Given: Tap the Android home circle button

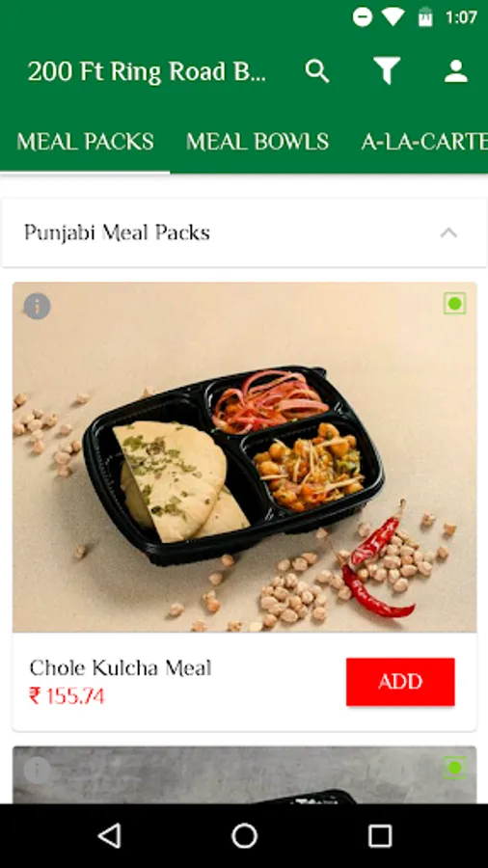Looking at the screenshot, I should 244,835.
